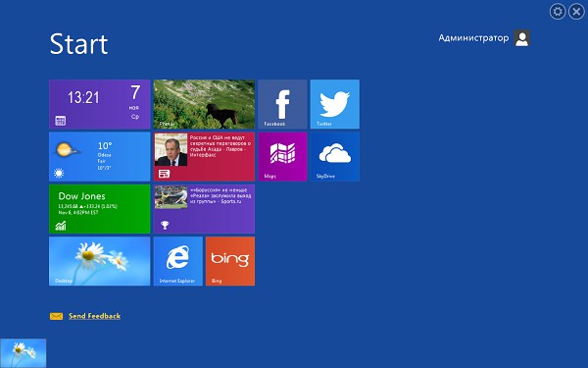Click the Dow Jones title text
This screenshot has height=368, width=588.
point(81,196)
